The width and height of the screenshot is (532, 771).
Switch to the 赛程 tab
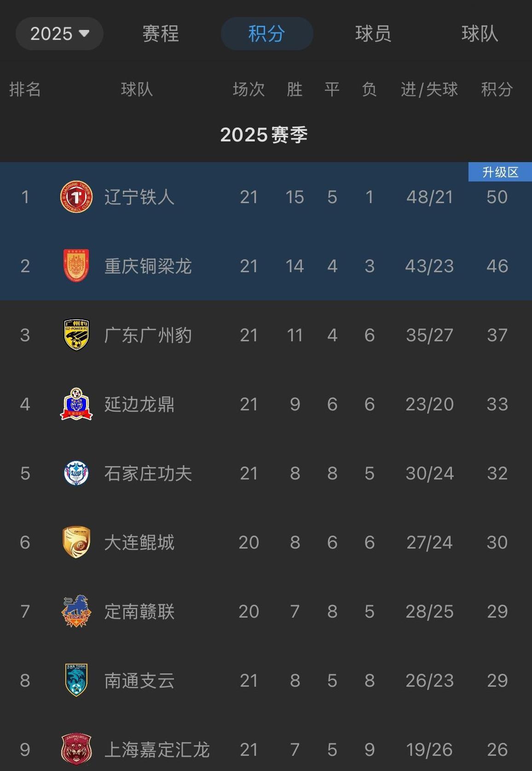coord(160,34)
